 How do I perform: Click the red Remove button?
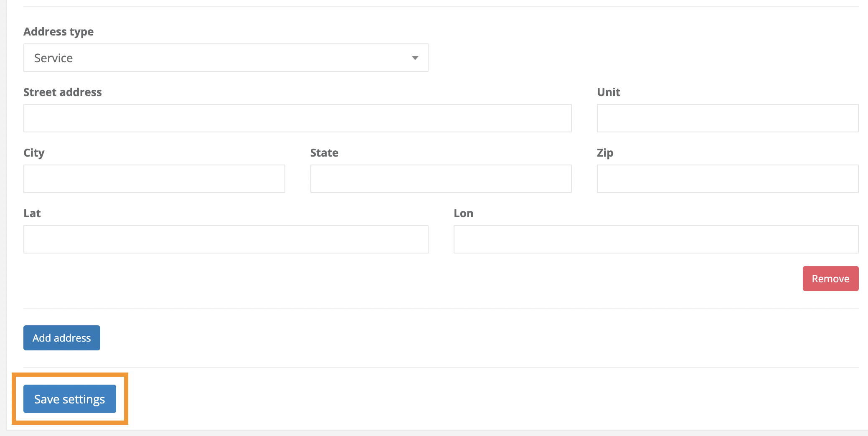[x=830, y=278]
